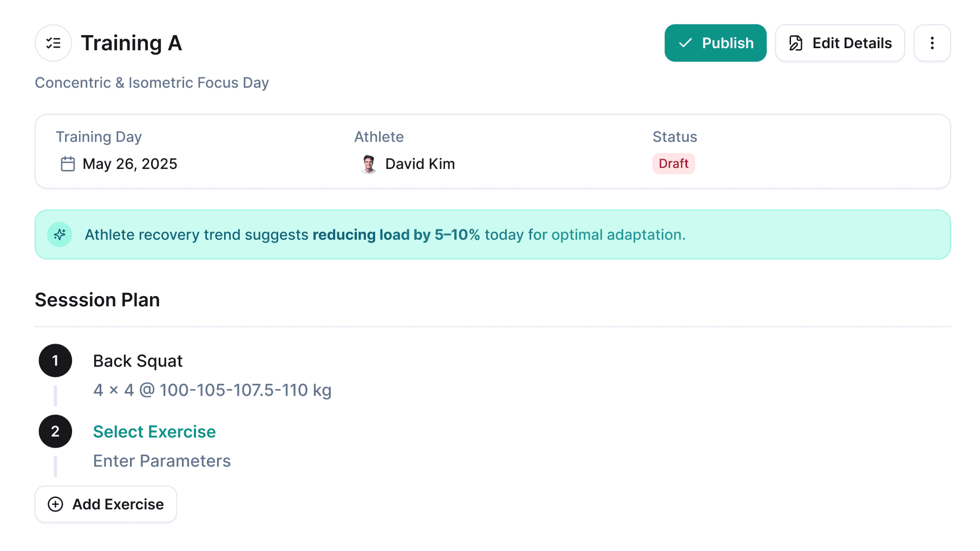Publish the training session
Image resolution: width=980 pixels, height=551 pixels.
pos(715,43)
